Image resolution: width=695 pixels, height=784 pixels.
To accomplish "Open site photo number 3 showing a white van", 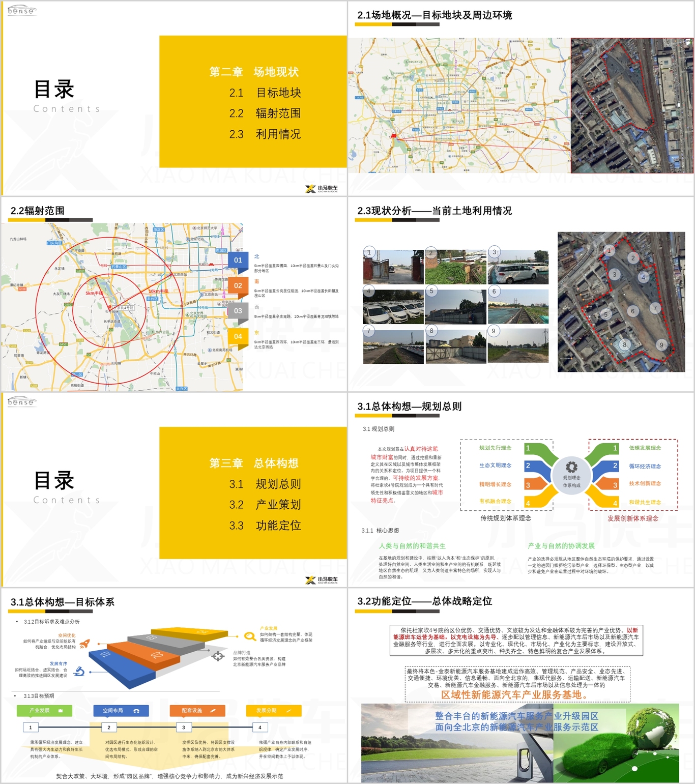I will pos(518,267).
